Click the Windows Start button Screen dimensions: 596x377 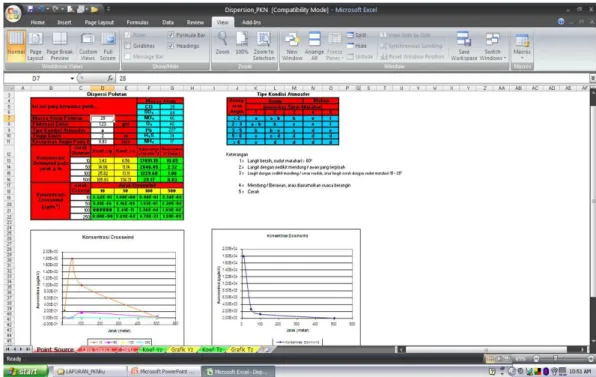tap(25, 371)
